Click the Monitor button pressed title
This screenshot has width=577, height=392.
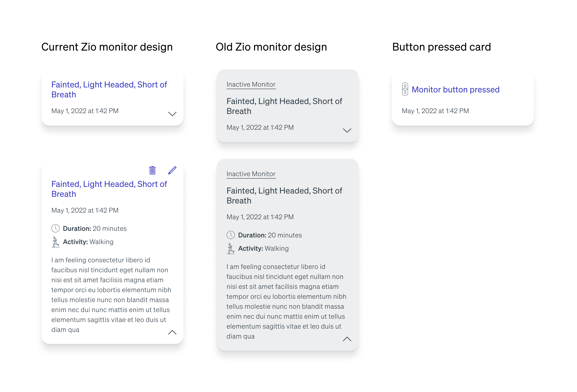click(x=455, y=89)
